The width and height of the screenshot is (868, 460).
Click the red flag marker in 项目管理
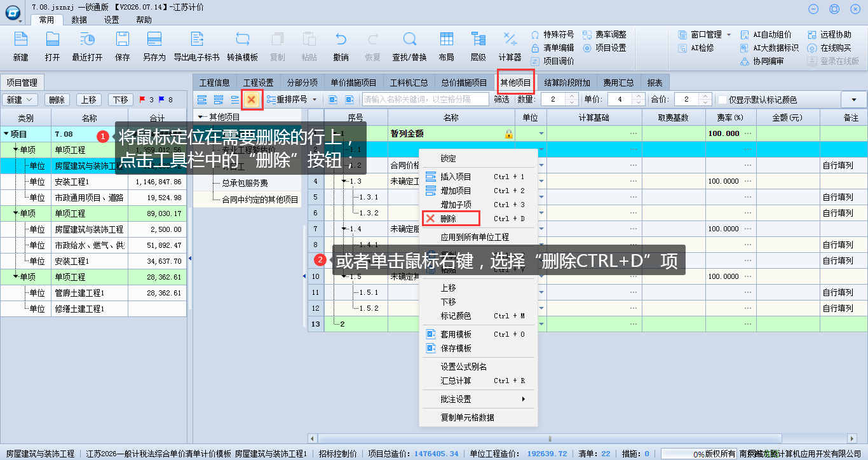[x=142, y=99]
